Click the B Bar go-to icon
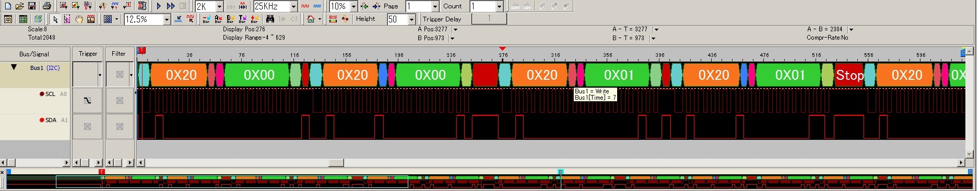Viewport: 980px width, 191px height. [230, 19]
